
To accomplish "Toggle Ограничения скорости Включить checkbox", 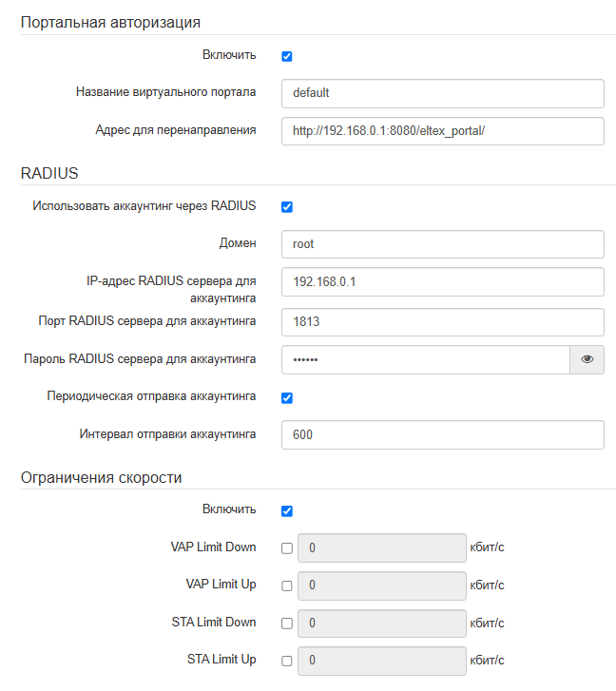I will click(x=287, y=510).
